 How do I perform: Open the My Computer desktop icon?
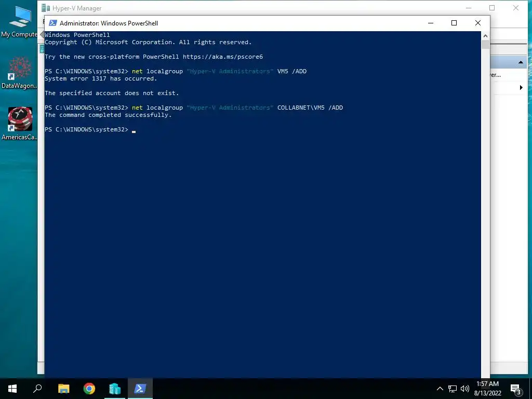19,21
